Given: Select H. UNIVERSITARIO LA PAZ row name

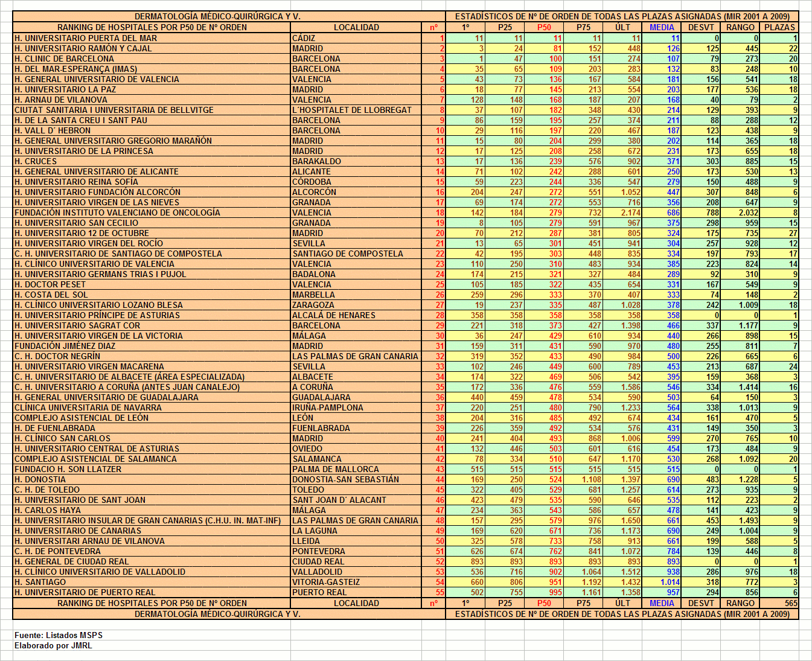Looking at the screenshot, I should [152, 89].
